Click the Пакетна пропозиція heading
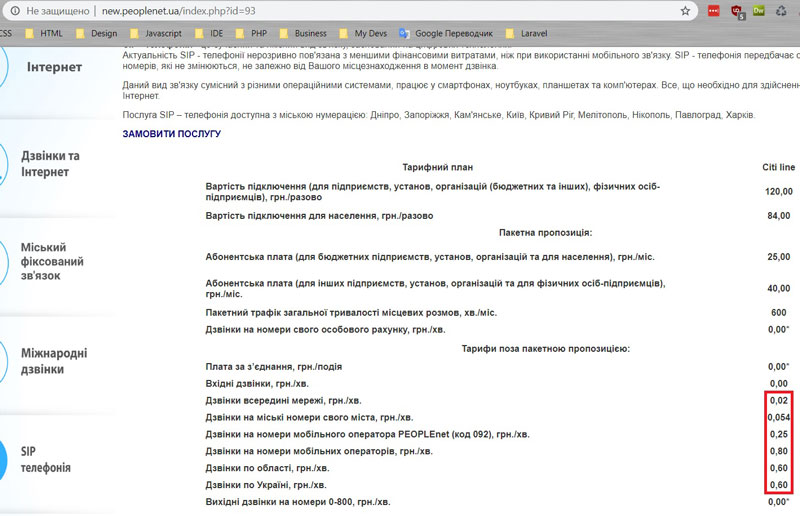Viewport: 800px width, 516px height. pos(545,233)
